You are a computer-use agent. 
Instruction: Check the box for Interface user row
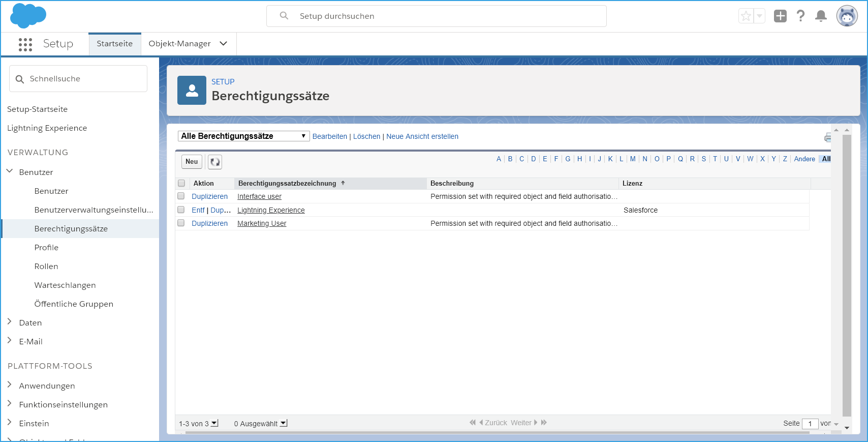point(181,196)
